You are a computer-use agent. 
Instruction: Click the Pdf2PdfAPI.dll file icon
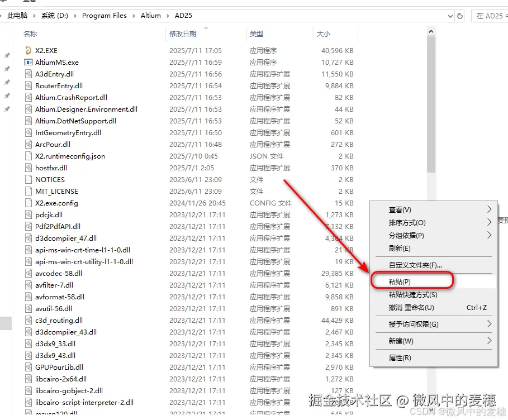tap(29, 226)
